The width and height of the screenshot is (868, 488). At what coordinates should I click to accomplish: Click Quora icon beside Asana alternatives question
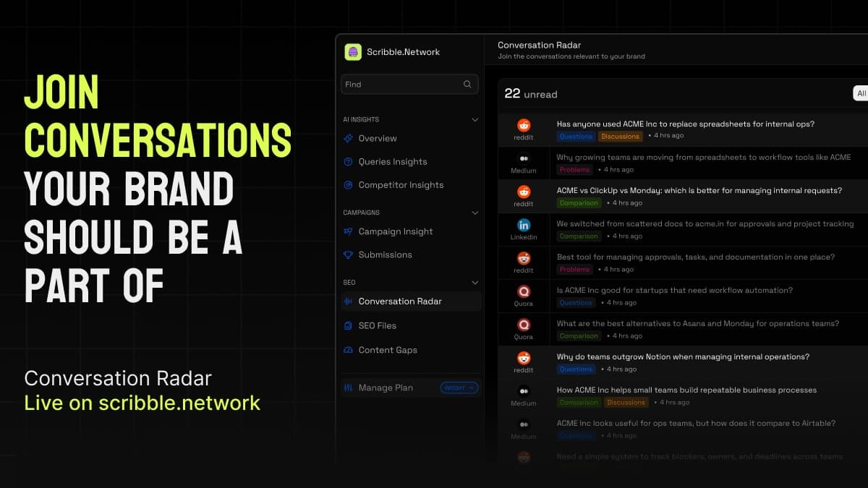pyautogui.click(x=524, y=325)
